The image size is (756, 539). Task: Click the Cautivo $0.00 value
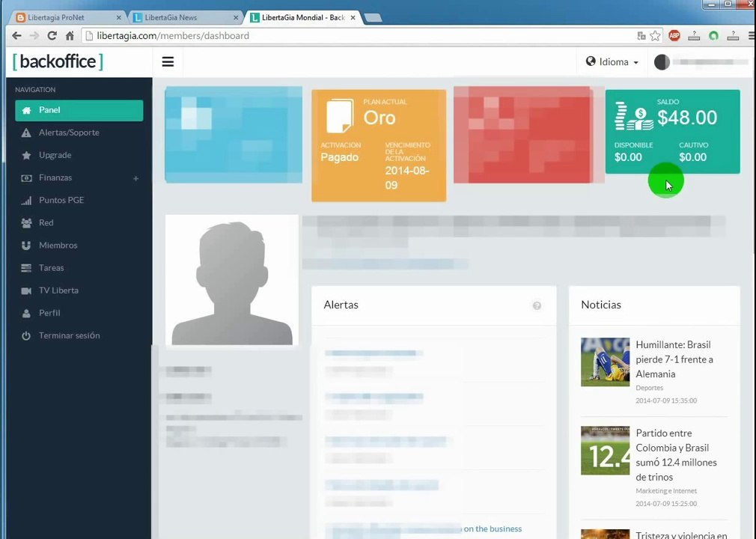[693, 157]
